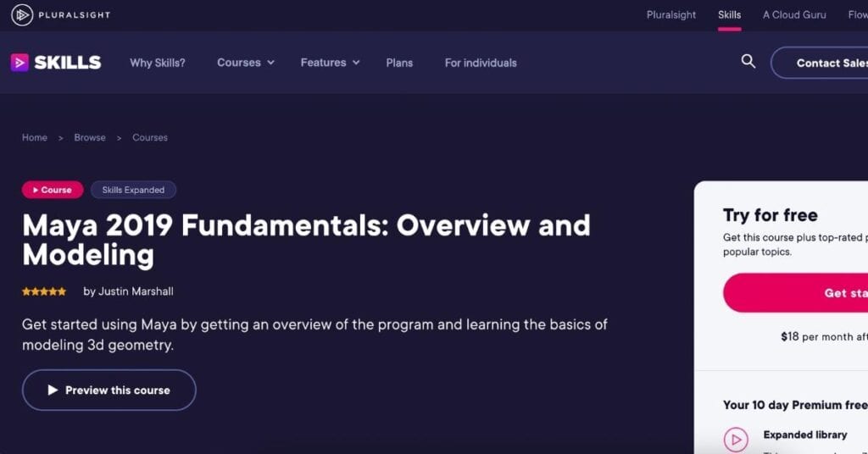Click the Skills Expanded badge

[133, 190]
